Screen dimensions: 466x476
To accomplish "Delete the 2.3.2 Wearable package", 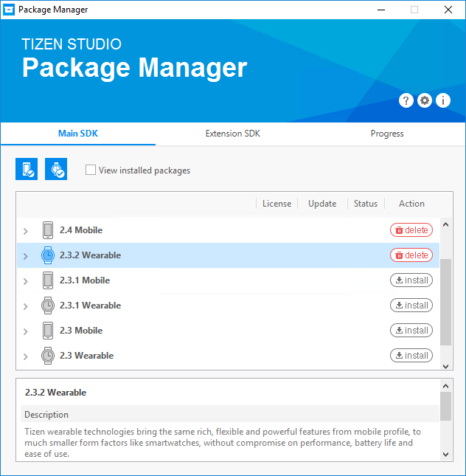I will pos(411,255).
